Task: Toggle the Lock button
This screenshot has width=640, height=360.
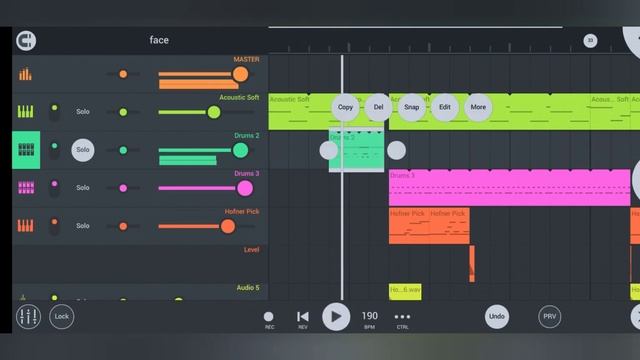Action: 62,316
